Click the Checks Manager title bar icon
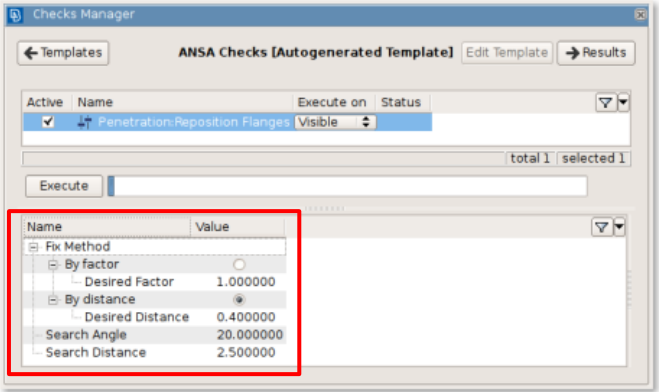659x392 pixels. click(x=15, y=15)
